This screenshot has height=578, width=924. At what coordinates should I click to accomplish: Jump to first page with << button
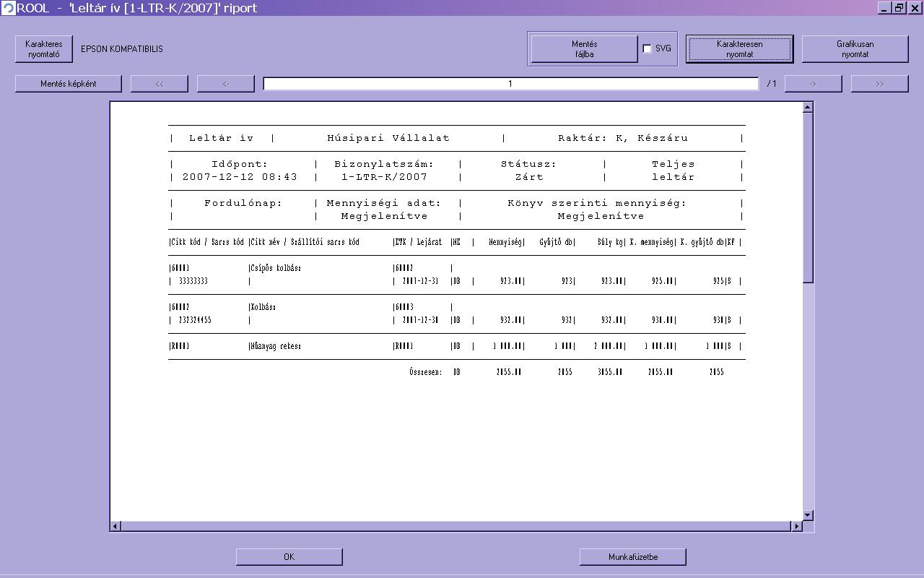pos(160,84)
